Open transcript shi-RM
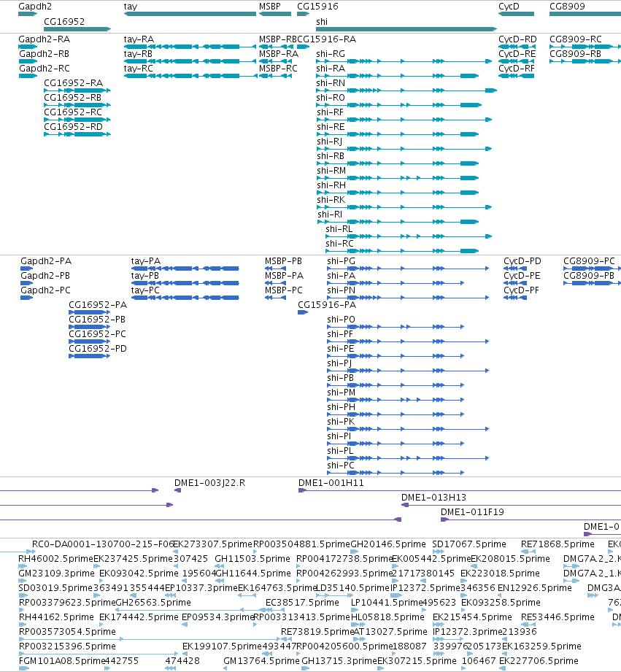 point(331,171)
